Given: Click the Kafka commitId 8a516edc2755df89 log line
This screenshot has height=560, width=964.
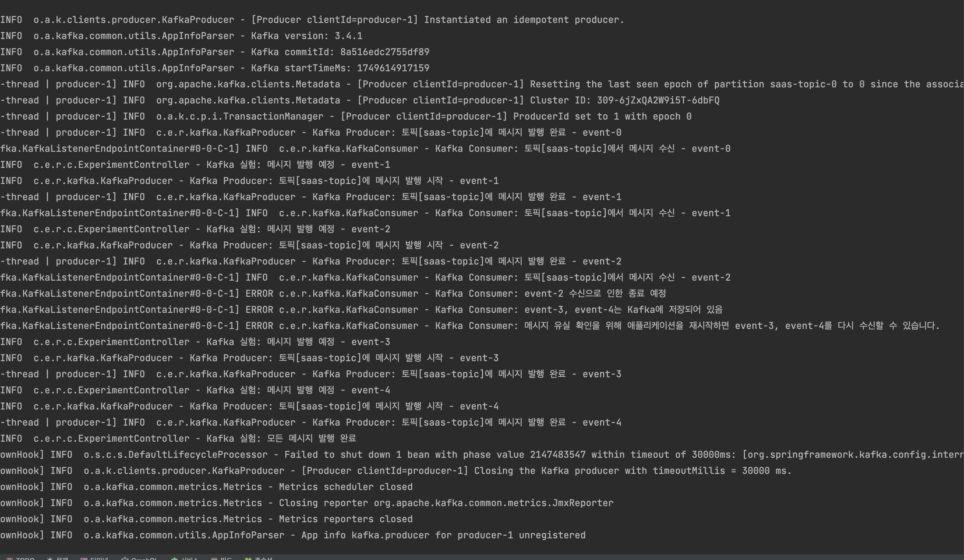Looking at the screenshot, I should pyautogui.click(x=214, y=52).
